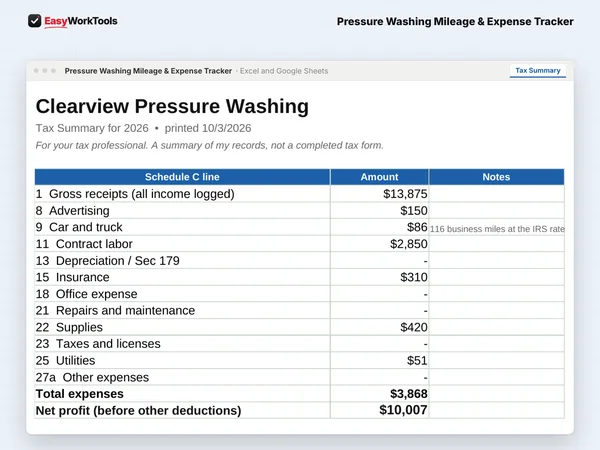Click the EasyWorkTools checkmark logo icon

pyautogui.click(x=34, y=21)
